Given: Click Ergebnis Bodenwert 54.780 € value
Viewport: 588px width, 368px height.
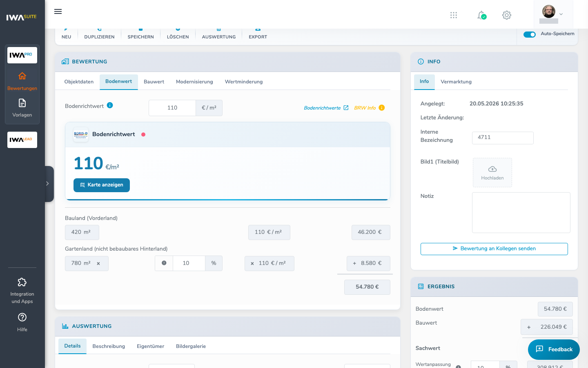Looking at the screenshot, I should (x=555, y=309).
